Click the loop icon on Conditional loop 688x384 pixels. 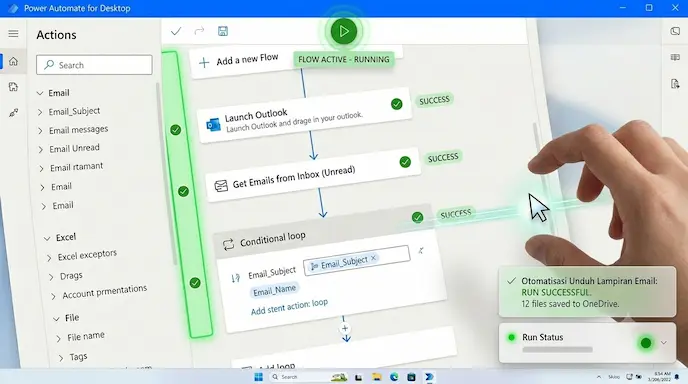click(229, 244)
